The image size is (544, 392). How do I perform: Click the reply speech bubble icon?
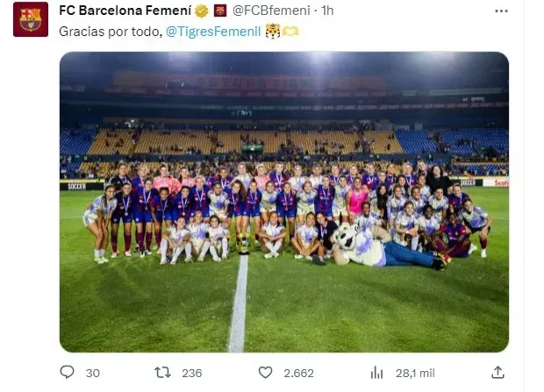pyautogui.click(x=68, y=372)
